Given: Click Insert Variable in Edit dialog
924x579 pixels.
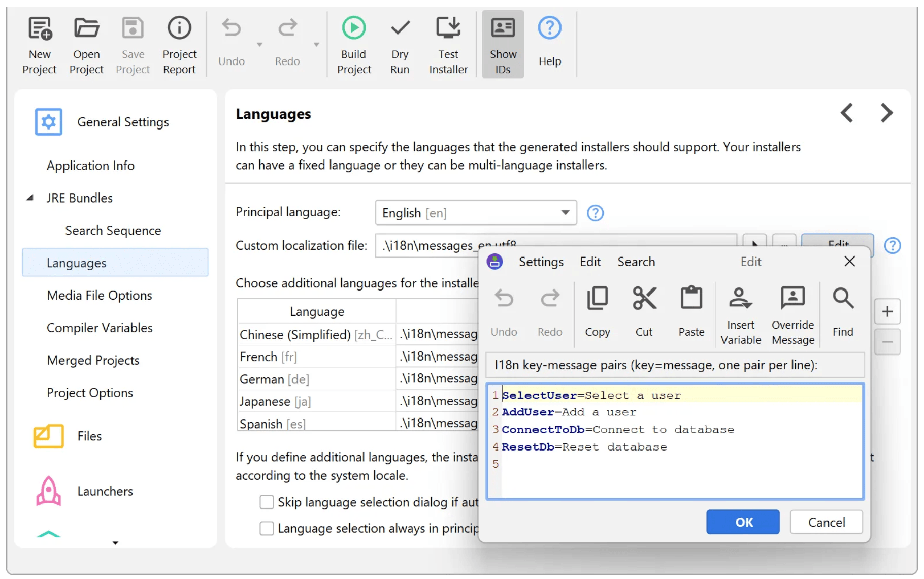Looking at the screenshot, I should click(740, 315).
